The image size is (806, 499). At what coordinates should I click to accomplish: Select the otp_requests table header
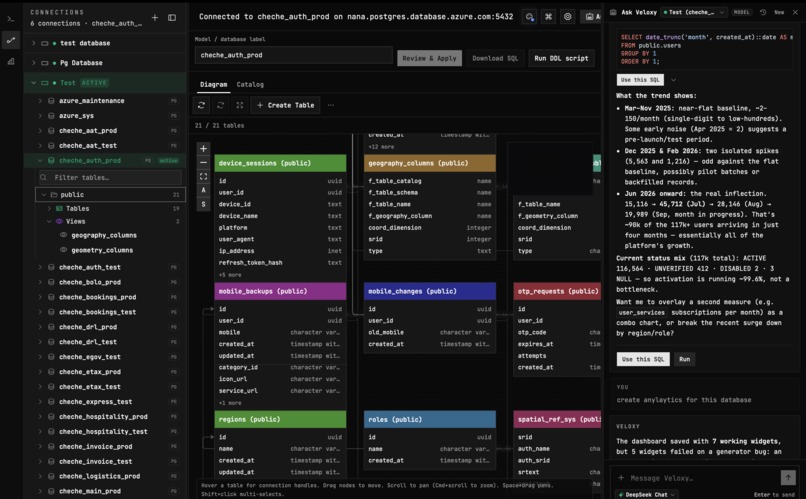click(x=557, y=291)
